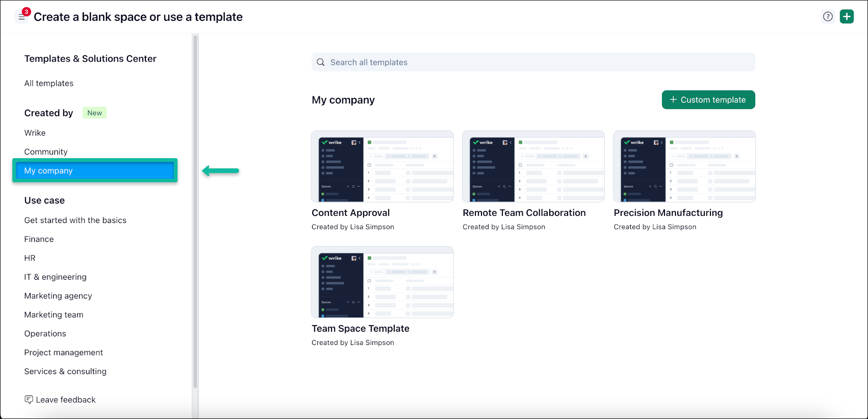Open Marketing agency use case
868x419 pixels.
(x=58, y=295)
